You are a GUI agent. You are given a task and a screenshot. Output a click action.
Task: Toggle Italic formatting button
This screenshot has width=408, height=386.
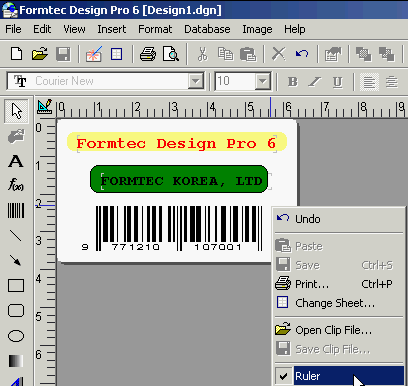315,81
